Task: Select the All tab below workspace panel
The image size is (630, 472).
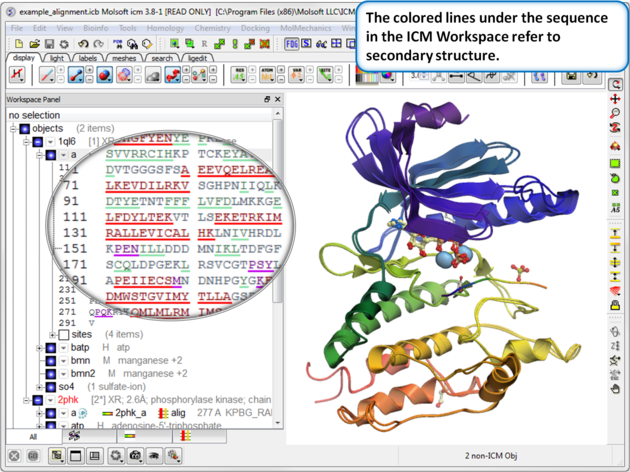Action: click(32, 437)
